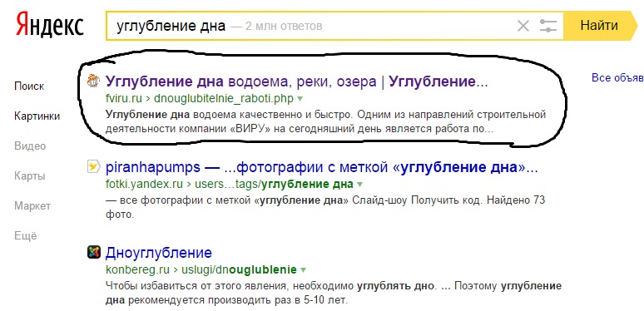Open the Дноуглубление result title
This screenshot has height=311, width=644.
point(159,252)
